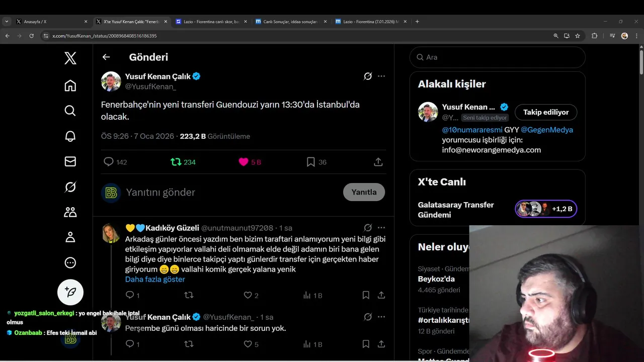Image resolution: width=644 pixels, height=362 pixels.
Task: Ask Grok about the main post
Action: 368,76
